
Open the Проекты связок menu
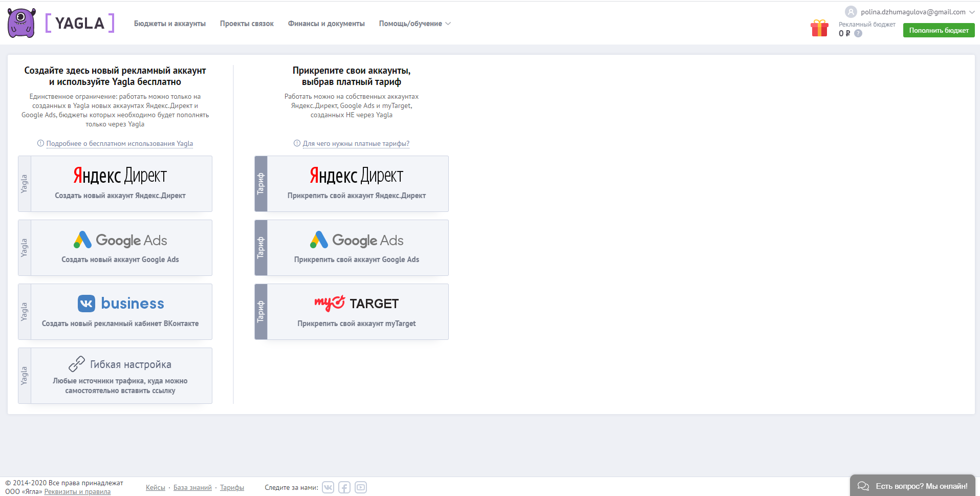click(x=247, y=24)
